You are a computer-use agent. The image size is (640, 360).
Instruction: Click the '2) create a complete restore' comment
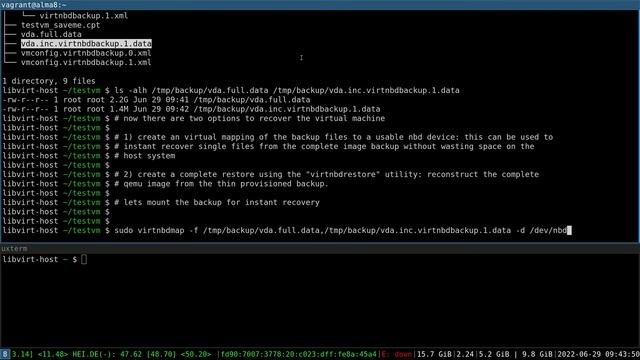327,174
